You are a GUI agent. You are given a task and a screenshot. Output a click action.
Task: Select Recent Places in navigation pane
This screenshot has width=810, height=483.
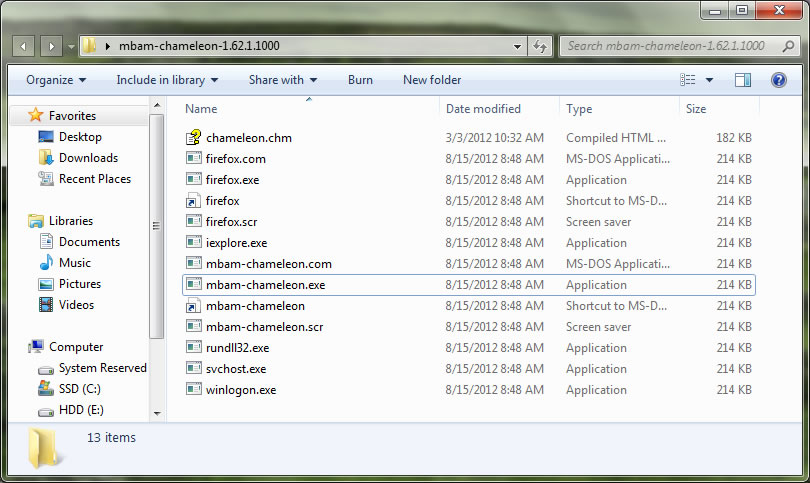(x=95, y=179)
